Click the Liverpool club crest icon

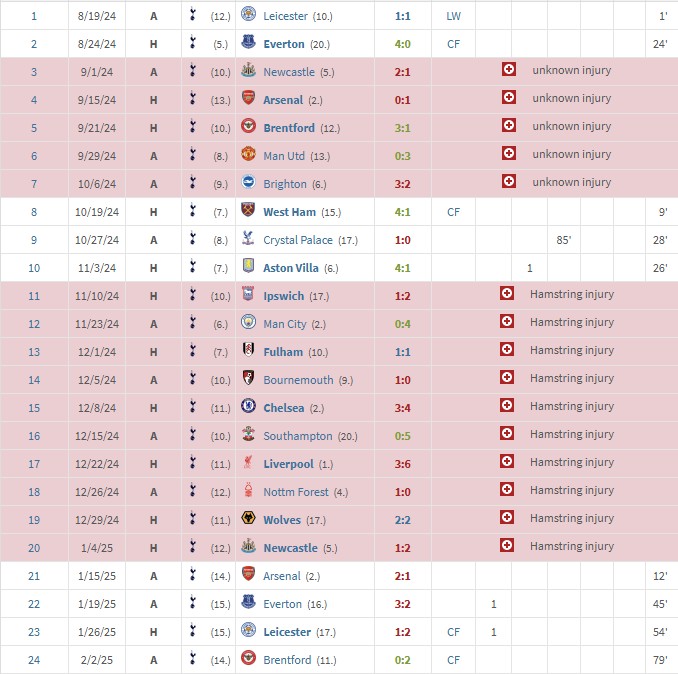(249, 464)
